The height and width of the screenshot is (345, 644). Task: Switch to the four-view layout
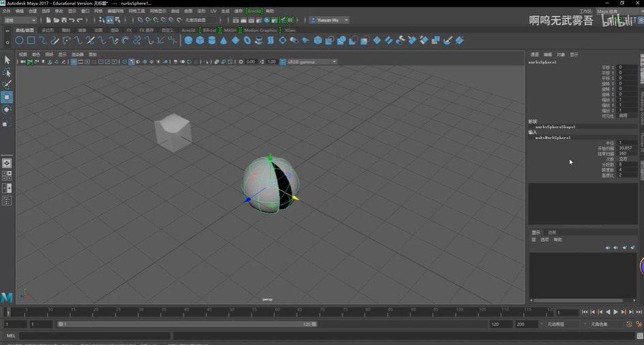pos(7,176)
